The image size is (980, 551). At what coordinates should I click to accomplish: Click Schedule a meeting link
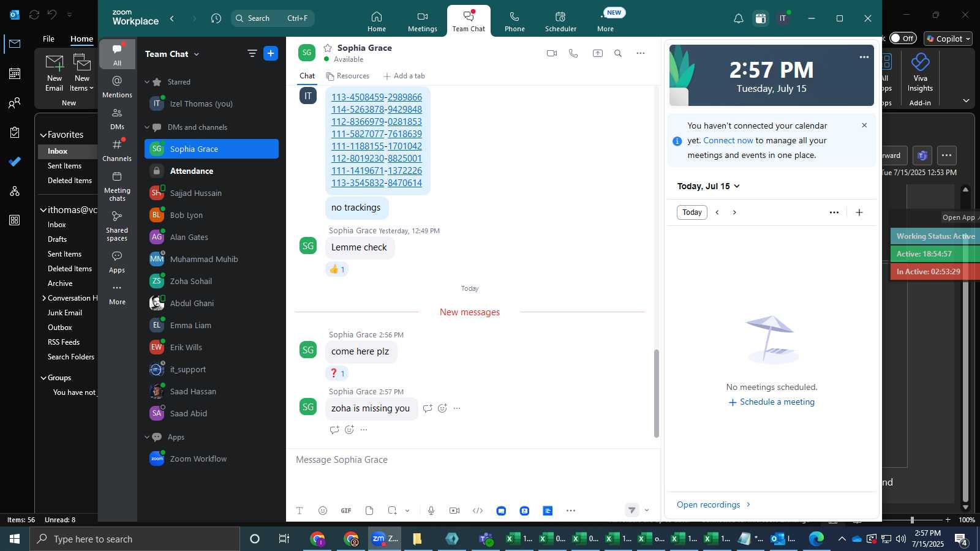click(x=771, y=402)
